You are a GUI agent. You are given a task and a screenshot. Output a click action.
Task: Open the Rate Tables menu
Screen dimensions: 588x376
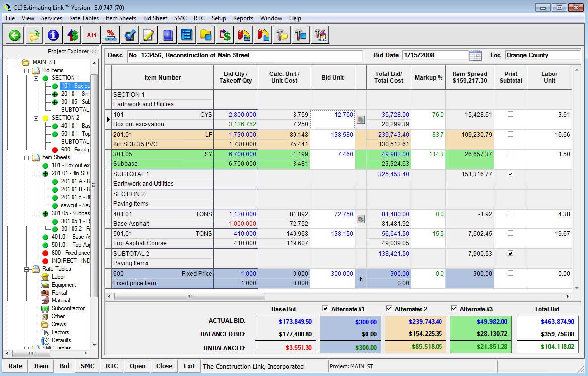pyautogui.click(x=83, y=18)
